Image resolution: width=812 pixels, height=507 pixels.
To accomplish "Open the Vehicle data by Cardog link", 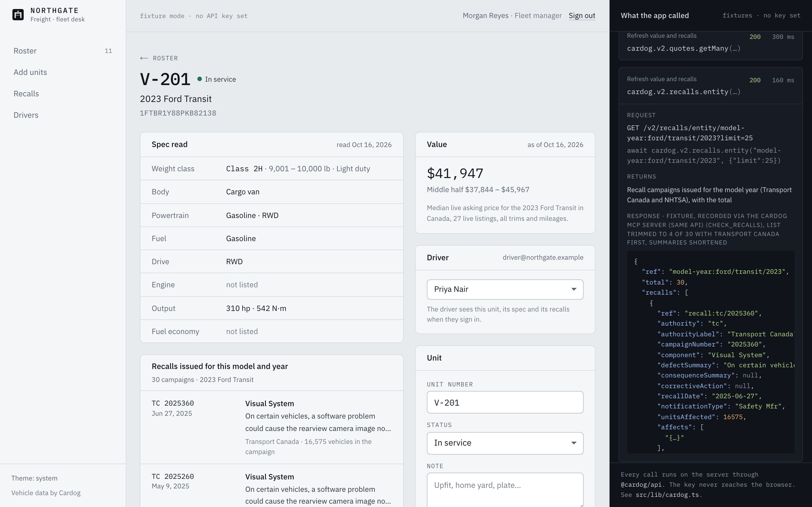I will (46, 493).
